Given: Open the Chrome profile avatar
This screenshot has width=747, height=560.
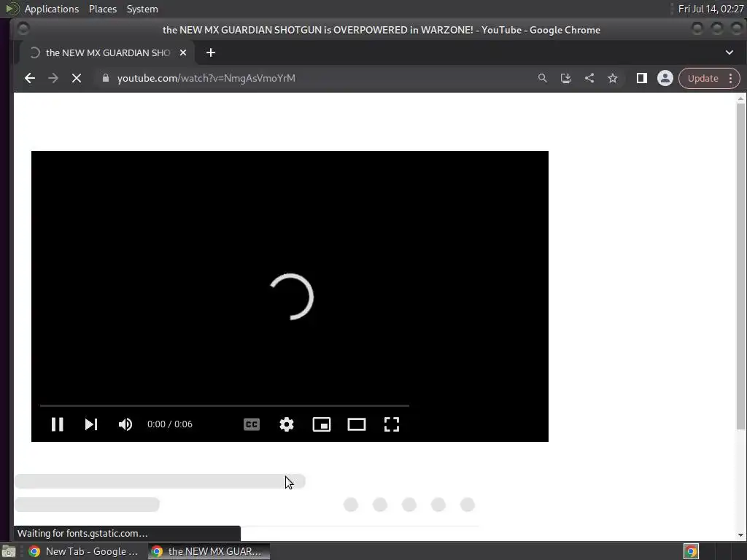Looking at the screenshot, I should (665, 78).
